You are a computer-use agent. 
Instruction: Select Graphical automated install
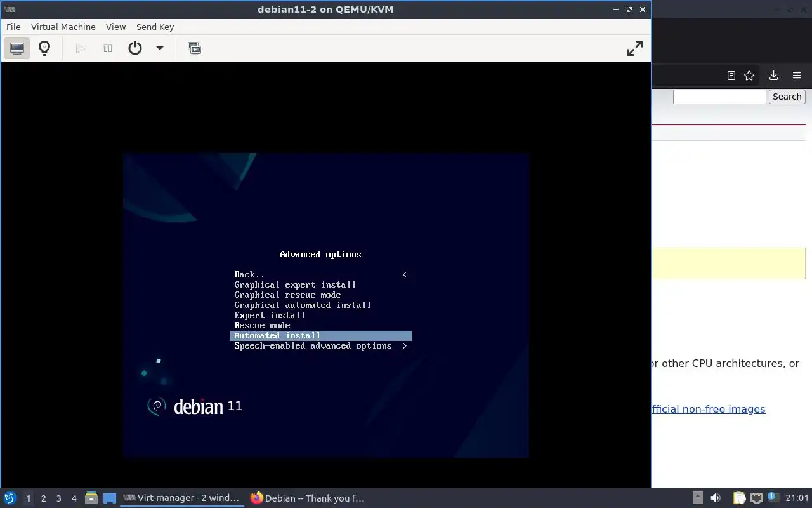click(x=321, y=305)
